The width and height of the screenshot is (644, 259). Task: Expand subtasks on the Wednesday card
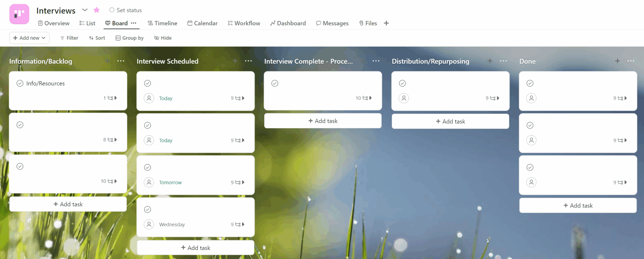point(238,224)
